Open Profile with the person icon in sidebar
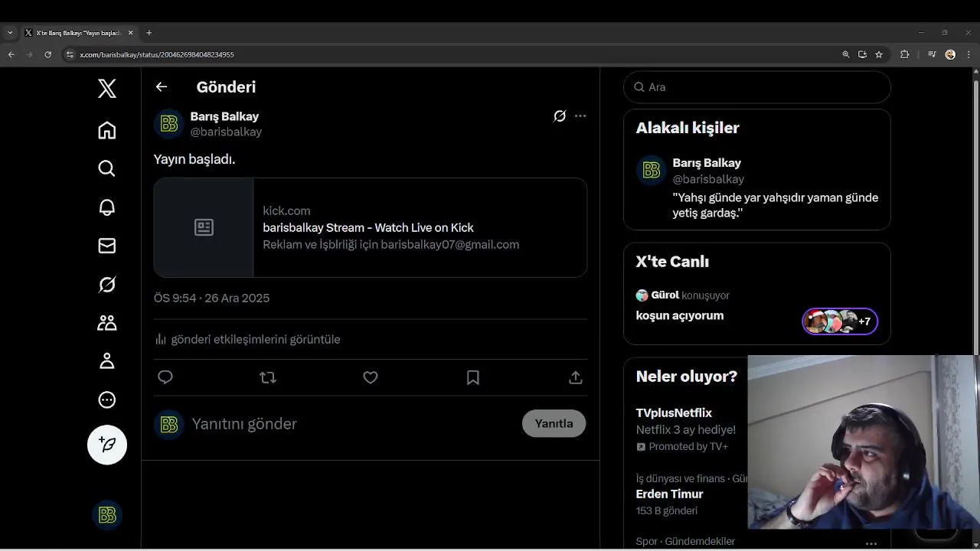The image size is (980, 551). pos(107,361)
